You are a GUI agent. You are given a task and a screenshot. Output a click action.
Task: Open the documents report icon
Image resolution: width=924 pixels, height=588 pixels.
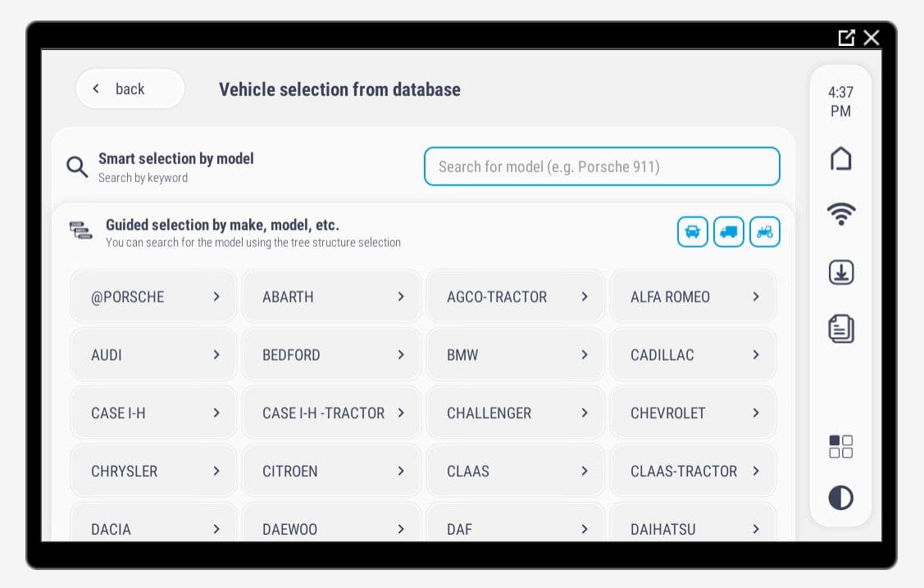click(840, 329)
